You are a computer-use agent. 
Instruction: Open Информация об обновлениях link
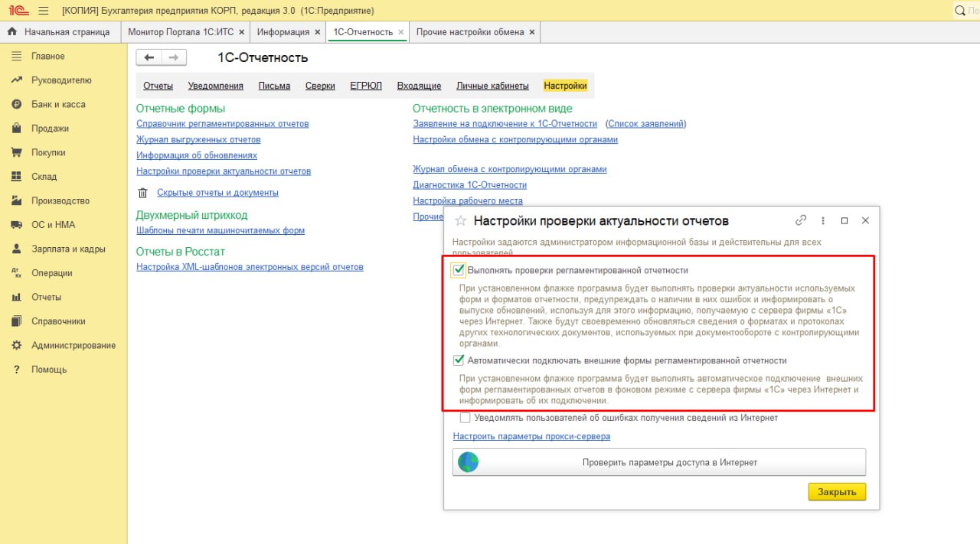pyautogui.click(x=197, y=155)
